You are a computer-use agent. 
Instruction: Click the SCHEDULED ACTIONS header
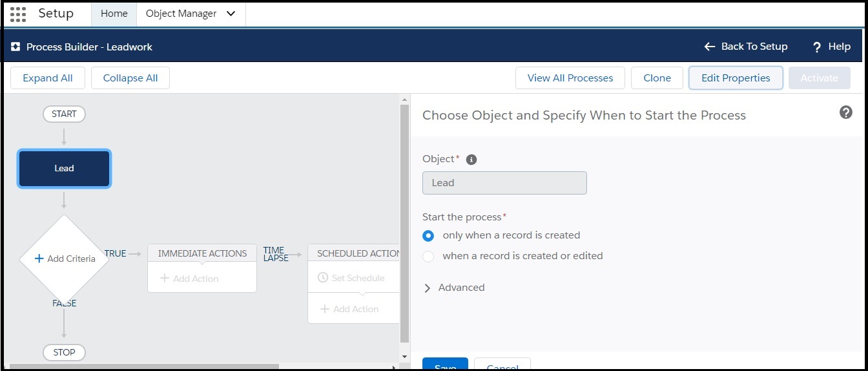click(x=354, y=253)
